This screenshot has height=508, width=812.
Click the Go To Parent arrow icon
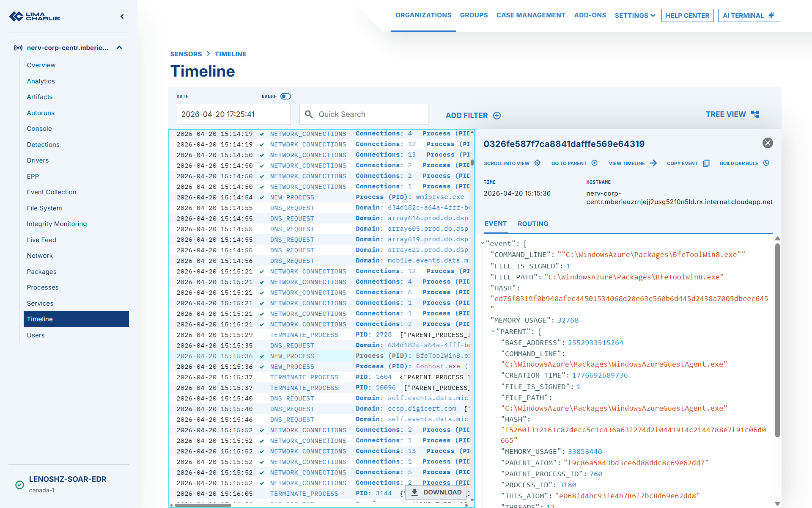594,163
